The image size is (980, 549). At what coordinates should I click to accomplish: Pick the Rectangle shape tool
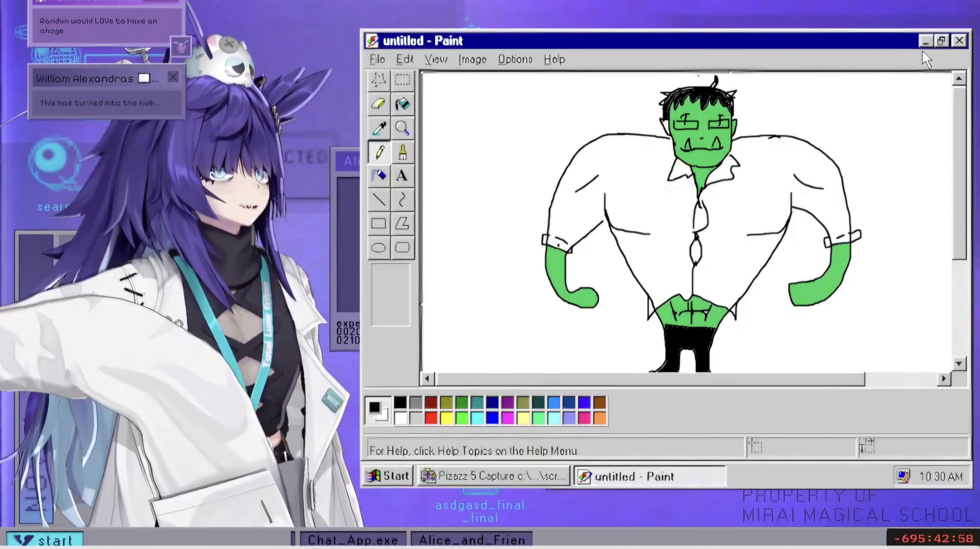point(379,224)
